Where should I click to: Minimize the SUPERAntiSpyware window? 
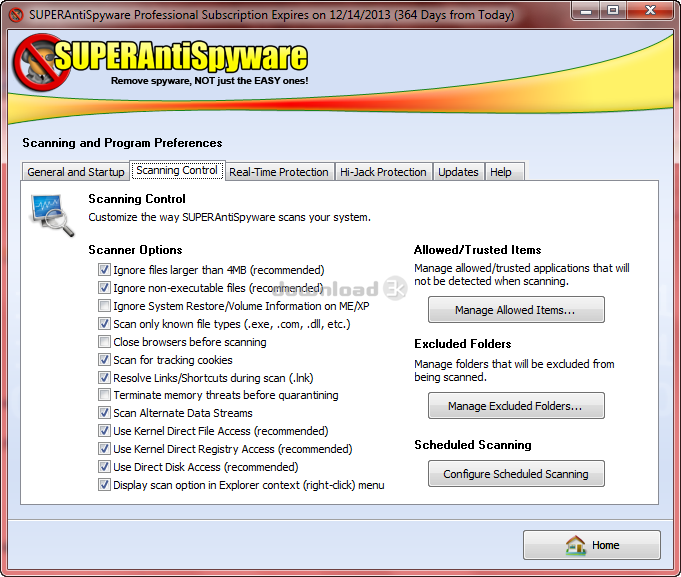click(x=586, y=11)
